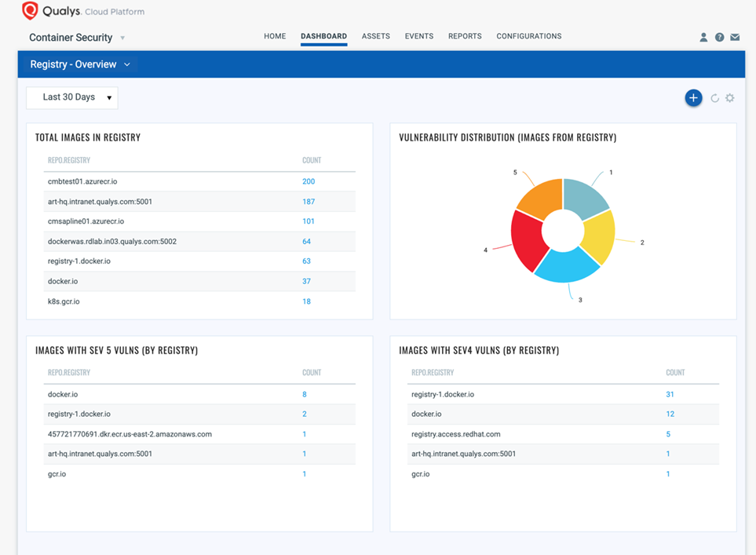Click count 64 for dockerwas.rdlab.in03.qualys.com:5002
Image resolution: width=756 pixels, height=555 pixels.
point(306,242)
